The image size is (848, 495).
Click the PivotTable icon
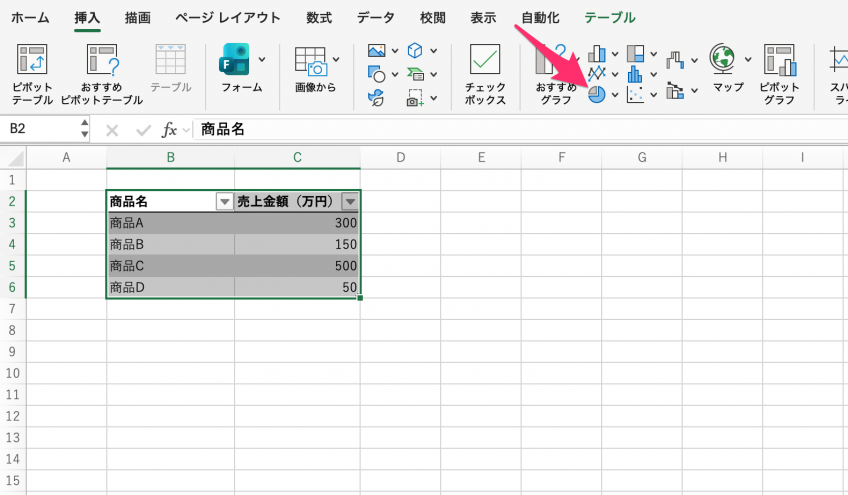point(32,62)
